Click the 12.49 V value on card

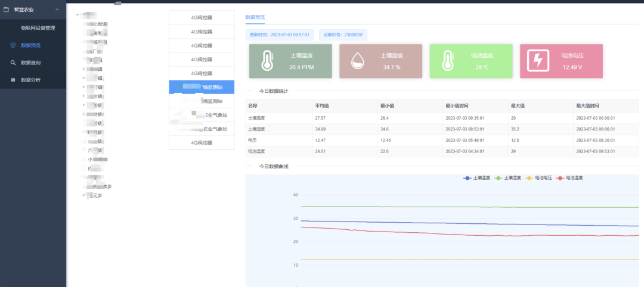(x=572, y=67)
